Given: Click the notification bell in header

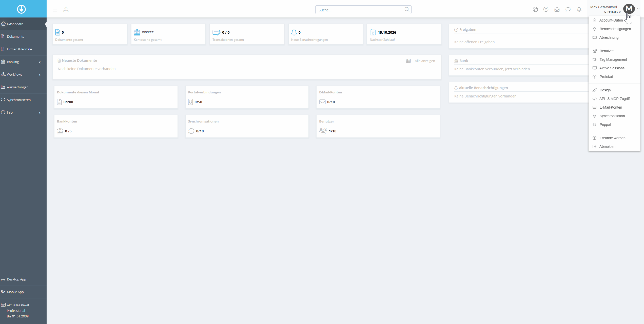Looking at the screenshot, I should pyautogui.click(x=579, y=9).
